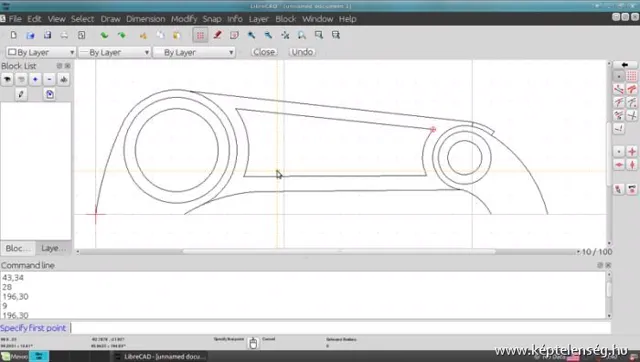Open the Layer menu
Viewport: 640px width, 362px height.
(x=259, y=19)
